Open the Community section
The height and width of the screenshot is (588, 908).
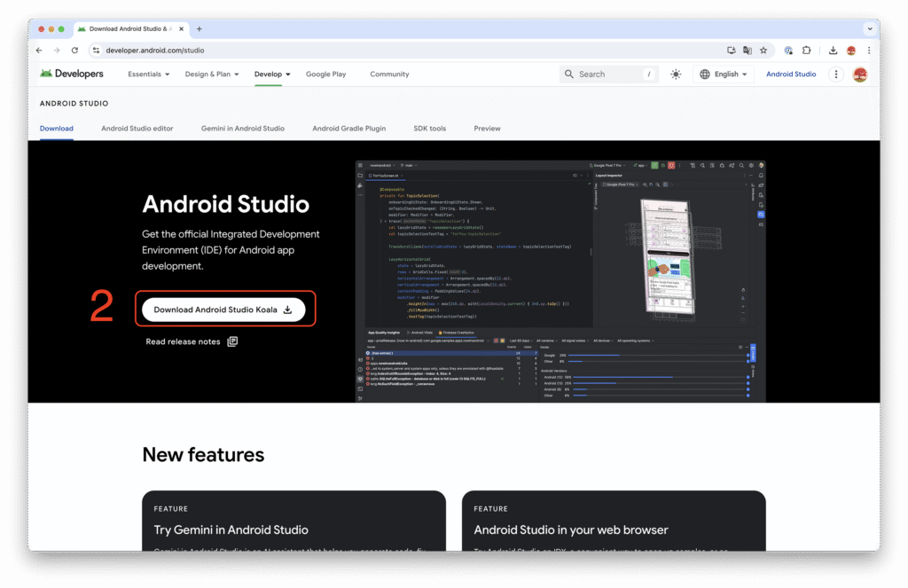[x=390, y=74]
